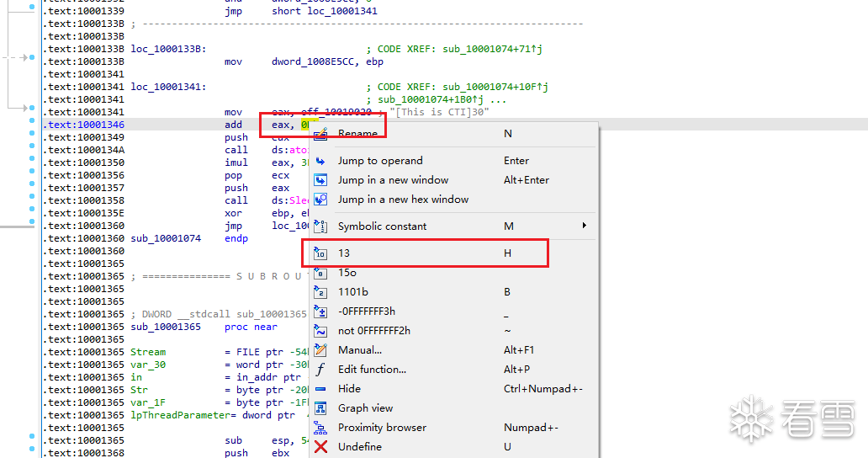Choose the negated value -0FFFFFFF3h
This screenshot has width=868, height=458.
click(x=366, y=312)
